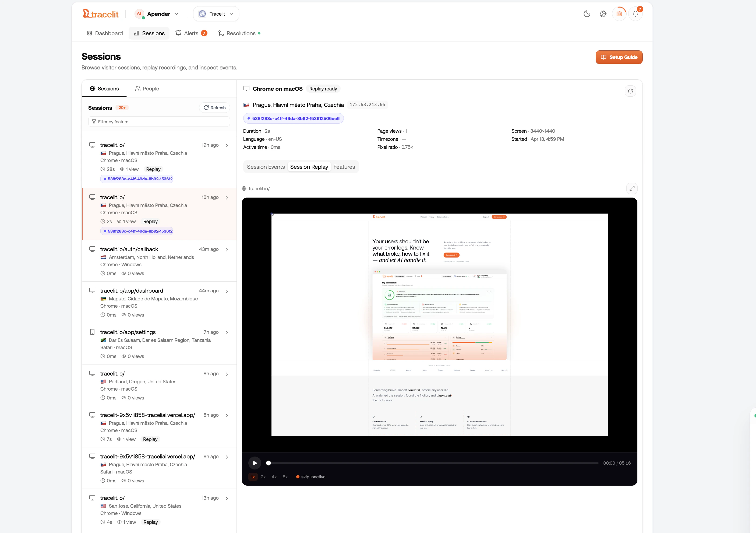Select 1x playback speed

(253, 477)
